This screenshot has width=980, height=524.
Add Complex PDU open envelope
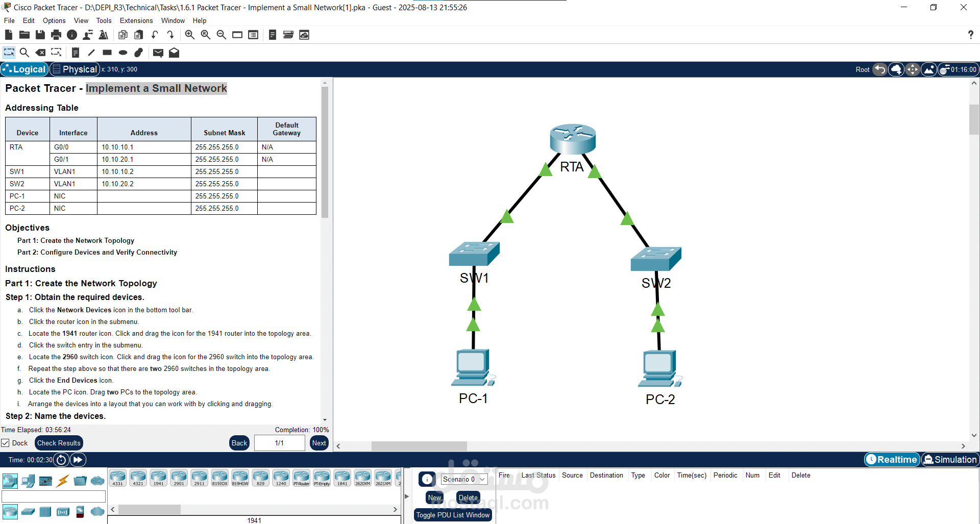click(174, 53)
